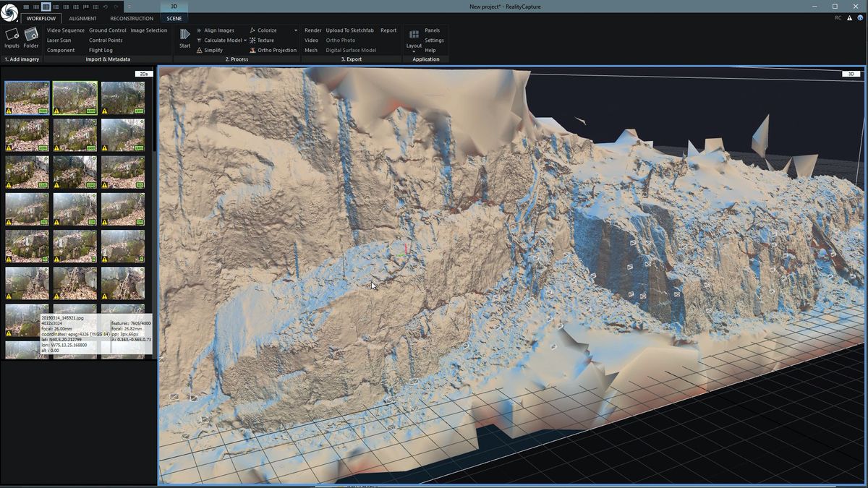Open the Colorize options dropdown arrow

coord(295,30)
